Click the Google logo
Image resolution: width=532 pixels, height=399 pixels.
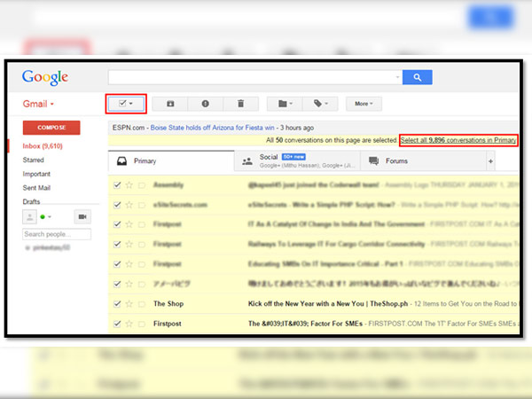click(x=45, y=78)
